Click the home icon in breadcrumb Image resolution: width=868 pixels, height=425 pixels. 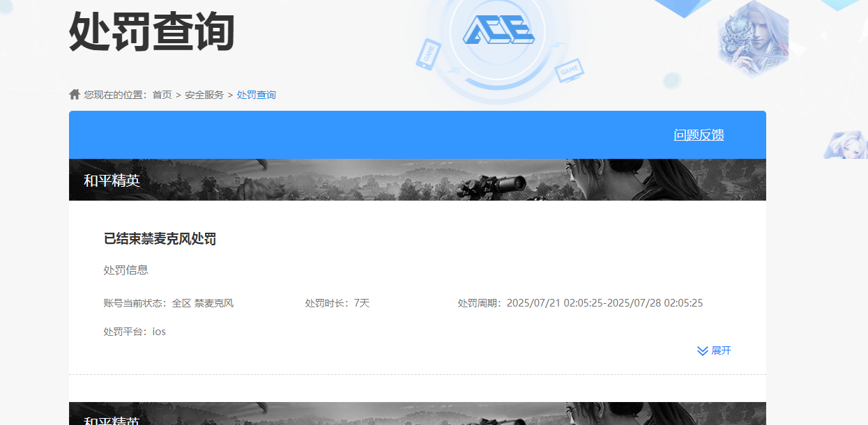(x=75, y=94)
